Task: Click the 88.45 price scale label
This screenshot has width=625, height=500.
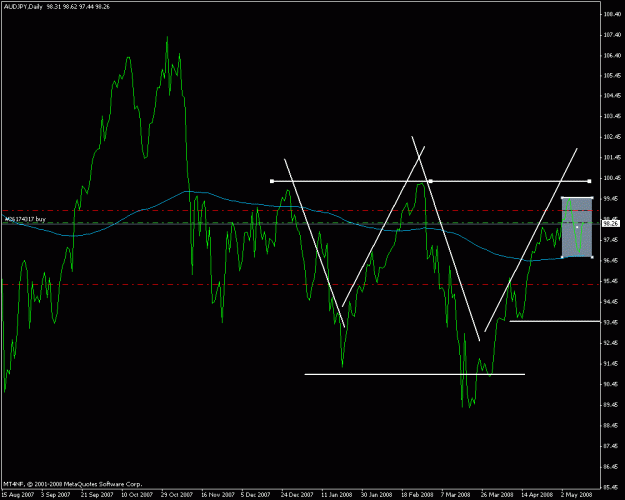Action: pos(612,425)
